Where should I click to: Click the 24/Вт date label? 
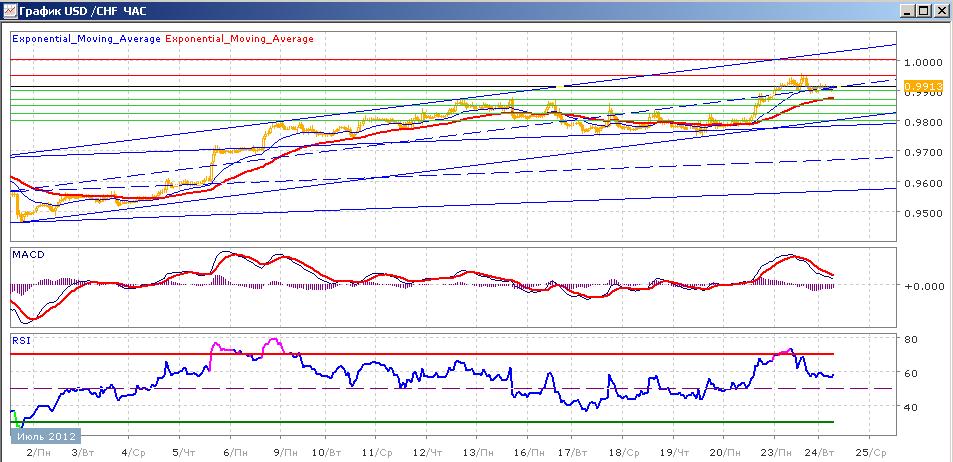coord(819,453)
